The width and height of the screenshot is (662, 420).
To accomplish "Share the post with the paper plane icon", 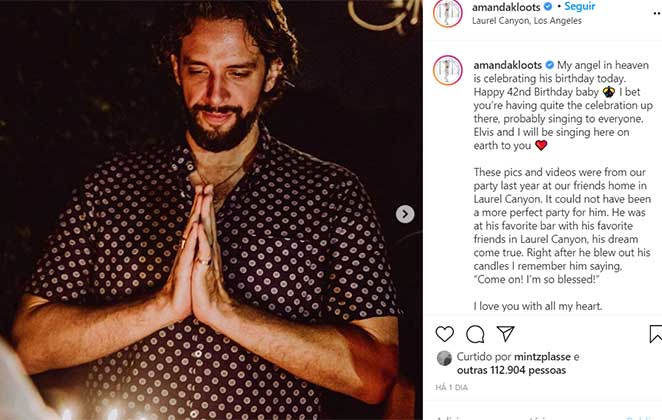I will 506,334.
